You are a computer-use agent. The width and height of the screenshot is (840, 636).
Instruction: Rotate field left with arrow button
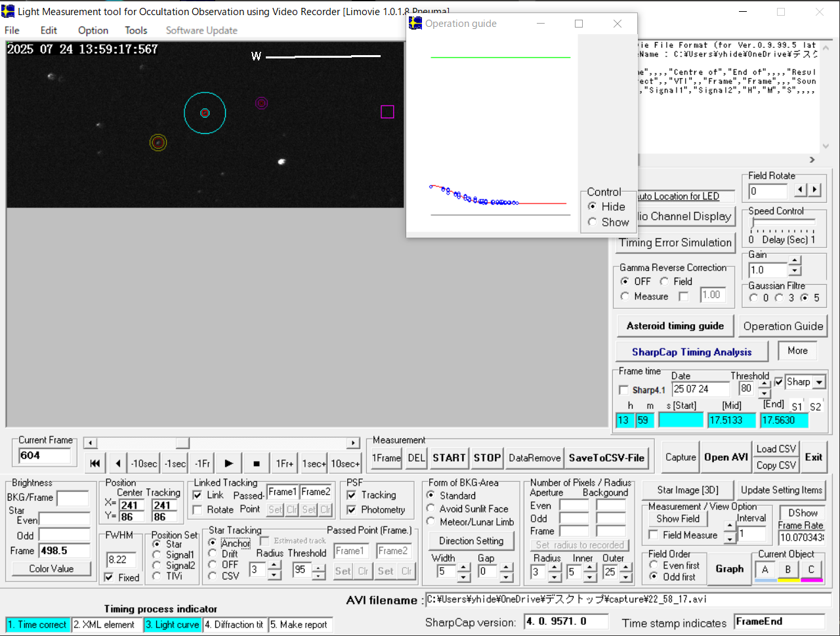801,190
